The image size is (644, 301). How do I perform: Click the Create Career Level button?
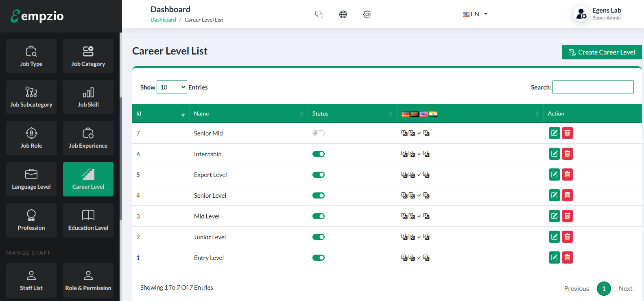tap(601, 52)
